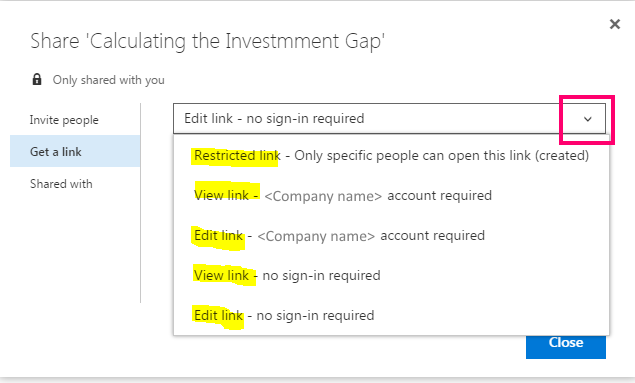The image size is (635, 383).
Task: Pick View link - no sign-in required
Action: [x=391, y=276]
